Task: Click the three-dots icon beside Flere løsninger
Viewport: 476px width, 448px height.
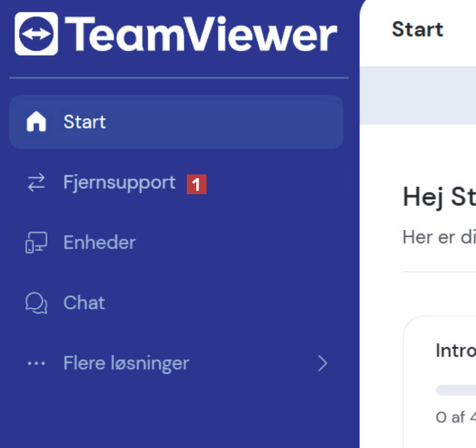Action: pos(37,364)
